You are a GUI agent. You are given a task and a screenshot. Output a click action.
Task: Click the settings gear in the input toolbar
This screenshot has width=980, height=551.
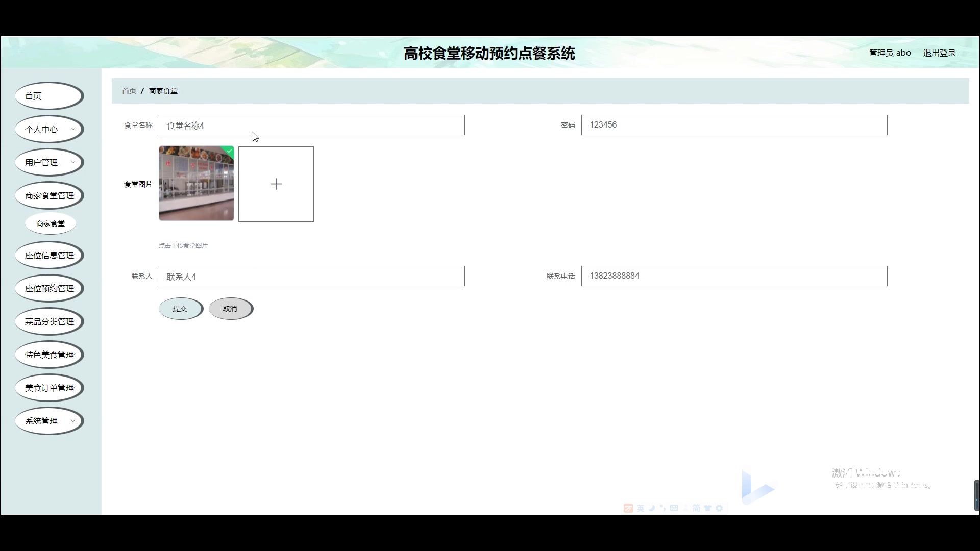point(720,508)
